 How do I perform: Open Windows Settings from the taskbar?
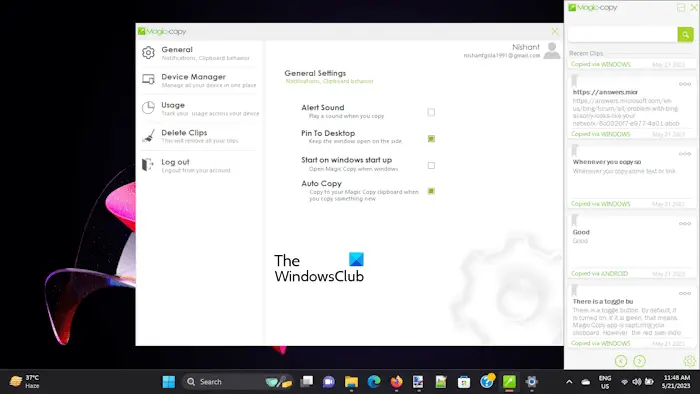[531, 382]
